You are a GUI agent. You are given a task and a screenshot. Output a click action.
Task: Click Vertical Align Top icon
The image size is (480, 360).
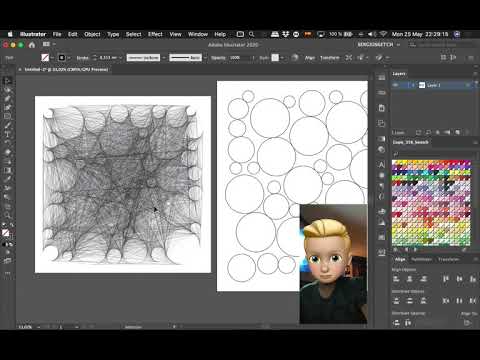pyautogui.click(x=446, y=279)
